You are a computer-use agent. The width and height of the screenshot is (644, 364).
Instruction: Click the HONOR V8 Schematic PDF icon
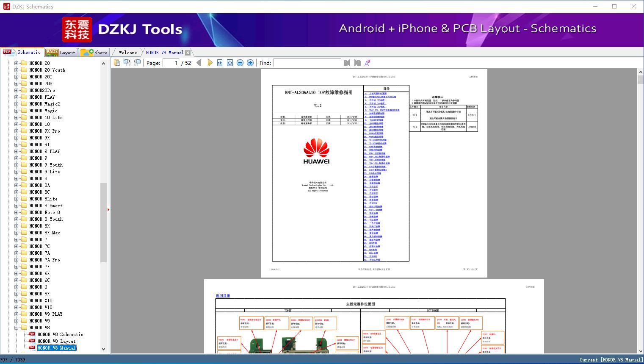point(32,334)
